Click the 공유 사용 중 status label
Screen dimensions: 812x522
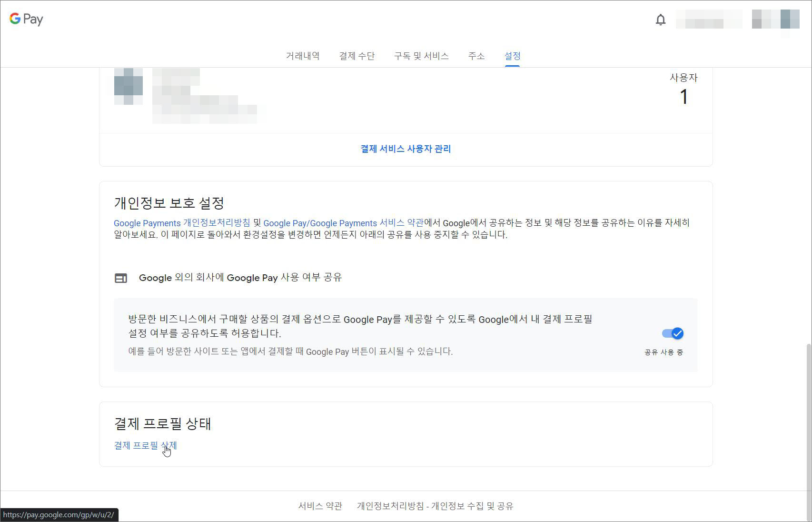coord(663,352)
